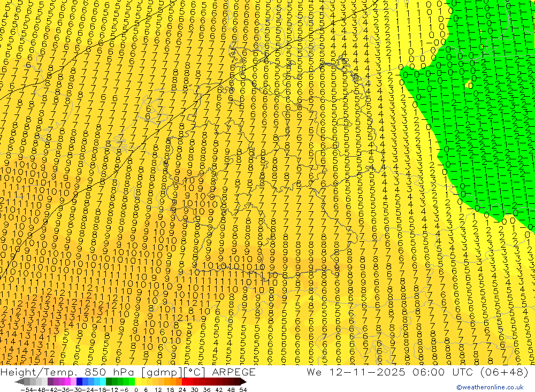
Task: Click the (06+48) forecast offset text
Action: tap(503, 372)
